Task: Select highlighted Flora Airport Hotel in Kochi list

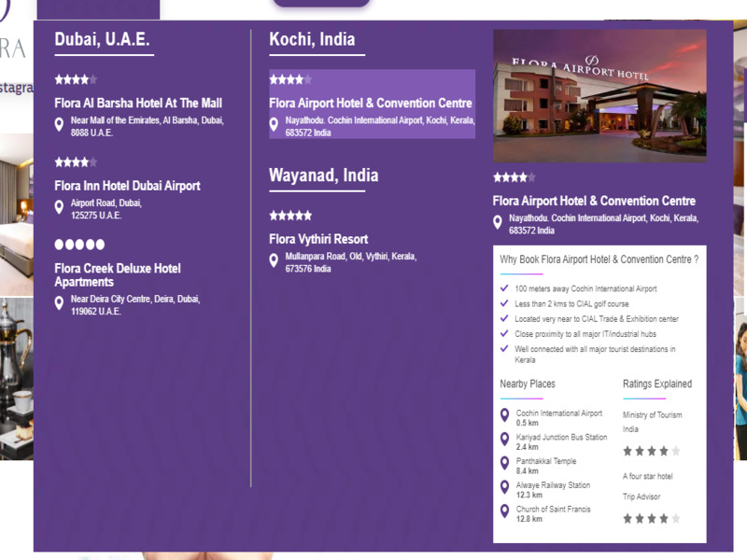Action: (x=371, y=104)
